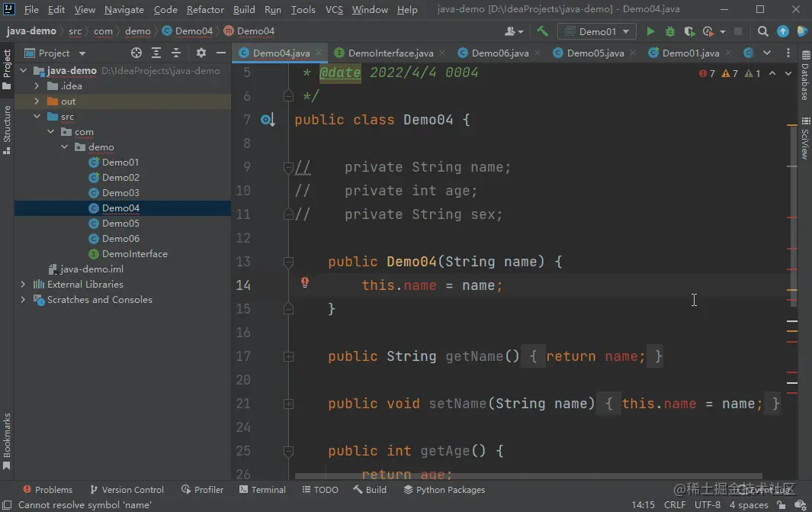812x512 pixels.
Task: Open Project panel gear options
Action: click(201, 53)
